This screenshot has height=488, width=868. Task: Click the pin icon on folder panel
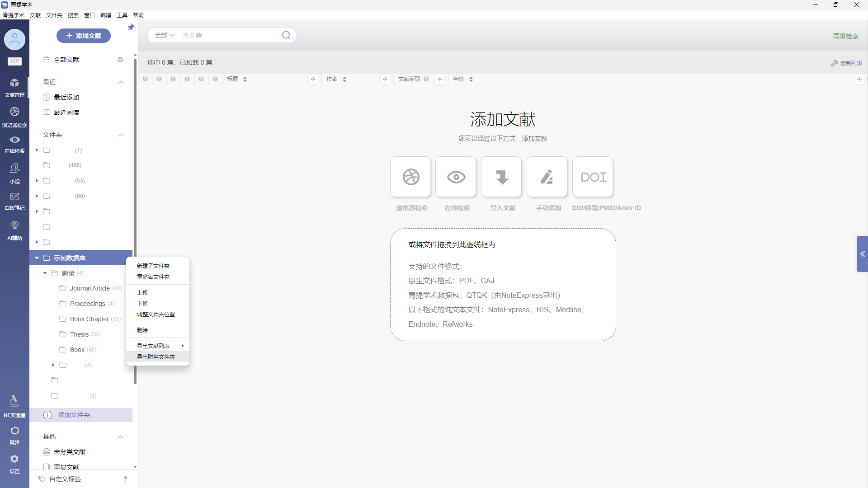(131, 28)
